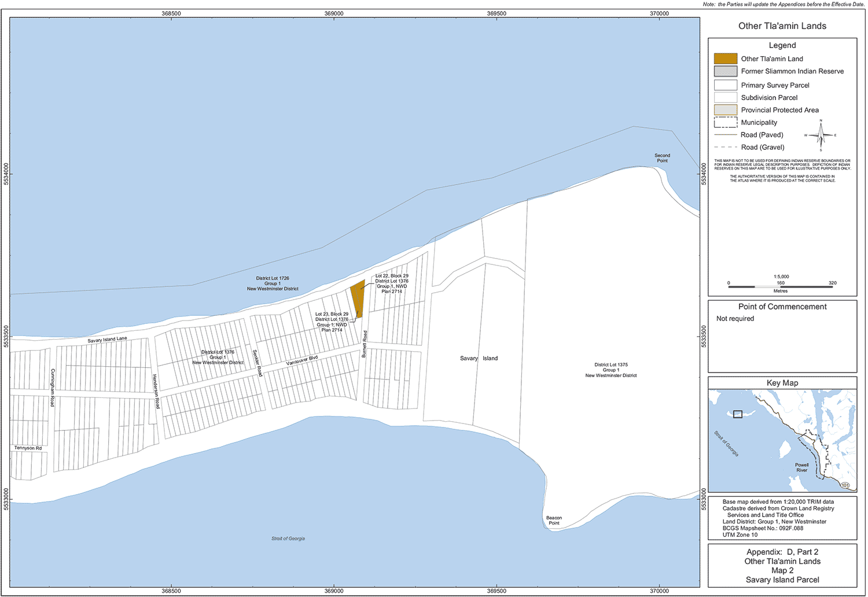Click the top-edge easting label 369000
This screenshot has height=597, width=868.
[x=334, y=13]
